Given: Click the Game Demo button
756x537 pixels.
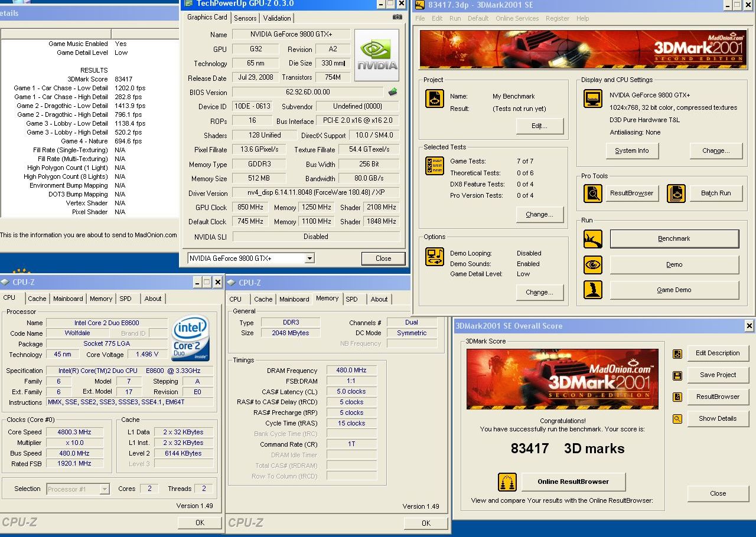Looking at the screenshot, I should [x=674, y=290].
